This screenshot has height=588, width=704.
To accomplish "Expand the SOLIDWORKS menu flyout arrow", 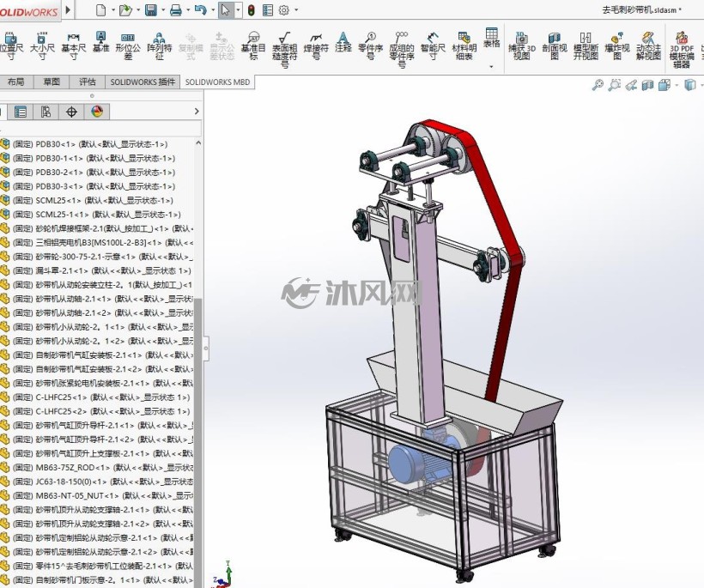I will point(68,9).
